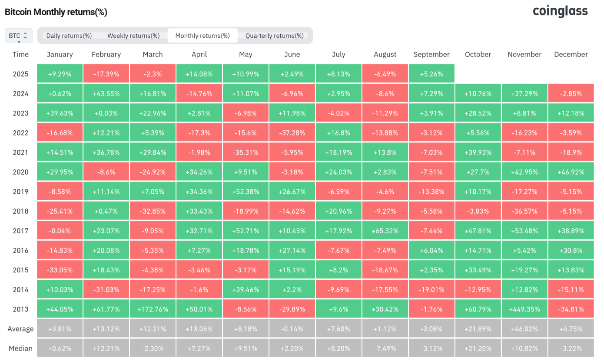Click the 2020 December +46.92% cell
Viewport: 604px width, 364px height.
click(571, 172)
